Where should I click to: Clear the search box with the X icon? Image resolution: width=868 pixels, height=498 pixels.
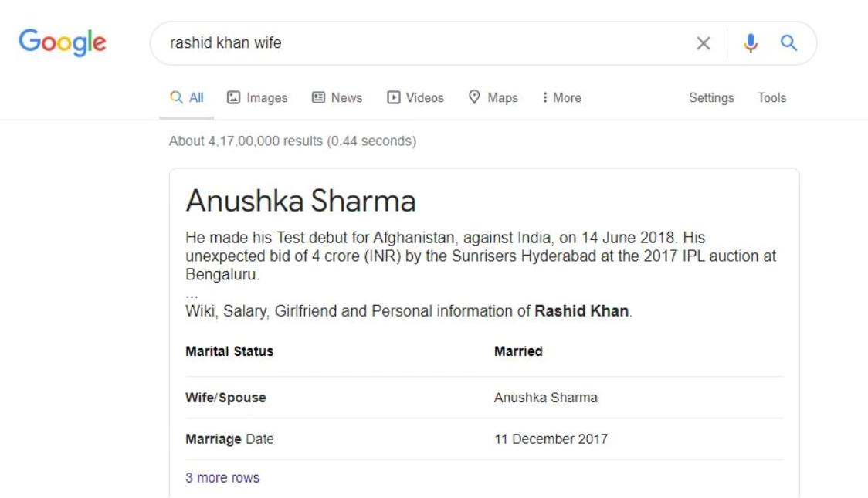point(703,43)
